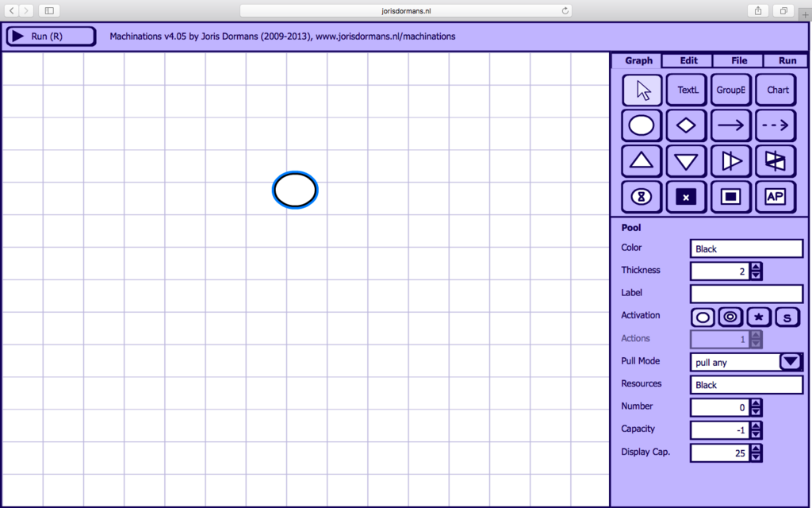Screen dimensions: 812x508
Task: Select the TextLabel tool
Action: (686, 90)
